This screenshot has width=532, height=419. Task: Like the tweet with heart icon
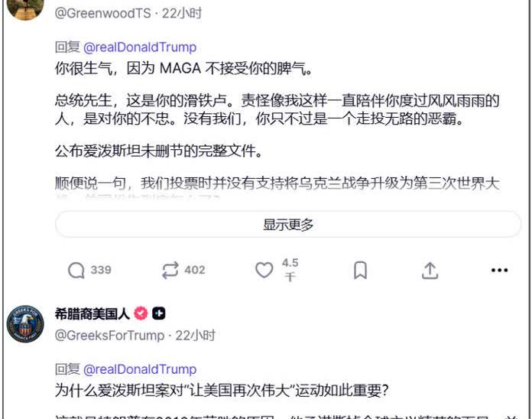(x=264, y=271)
